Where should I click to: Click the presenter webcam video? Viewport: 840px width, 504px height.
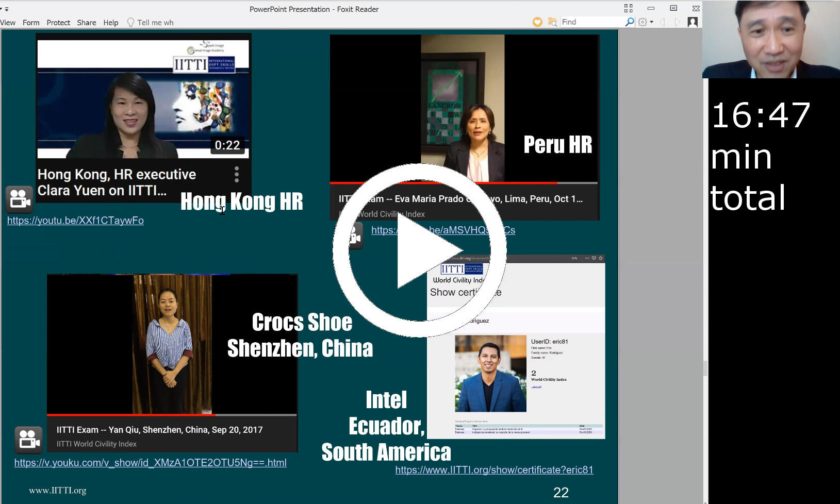point(771,39)
